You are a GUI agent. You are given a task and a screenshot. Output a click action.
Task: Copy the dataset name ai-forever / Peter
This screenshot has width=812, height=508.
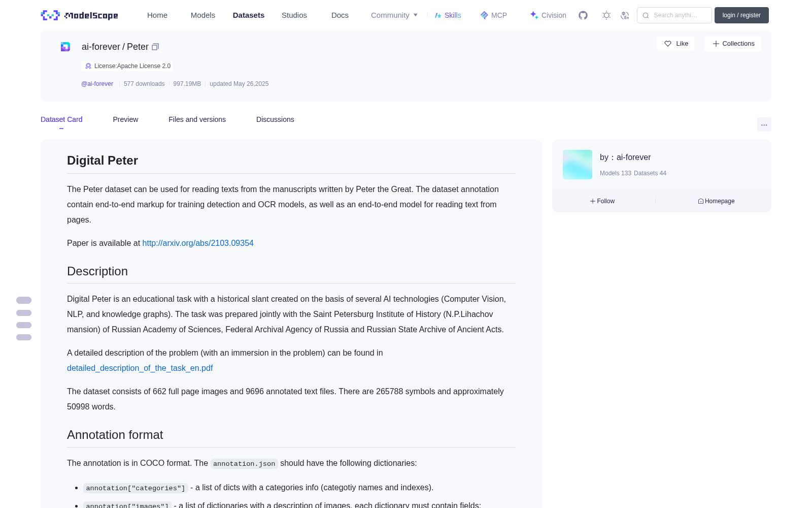pyautogui.click(x=155, y=47)
